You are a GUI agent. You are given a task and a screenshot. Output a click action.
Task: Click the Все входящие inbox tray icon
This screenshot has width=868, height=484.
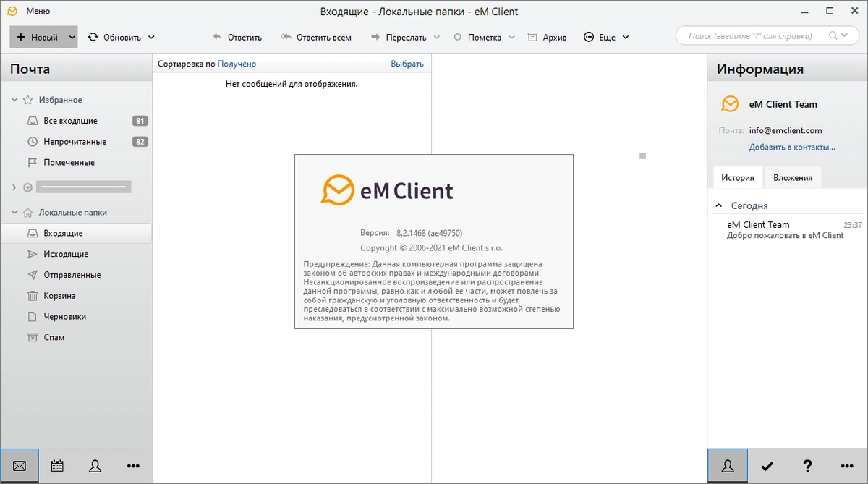tap(32, 121)
